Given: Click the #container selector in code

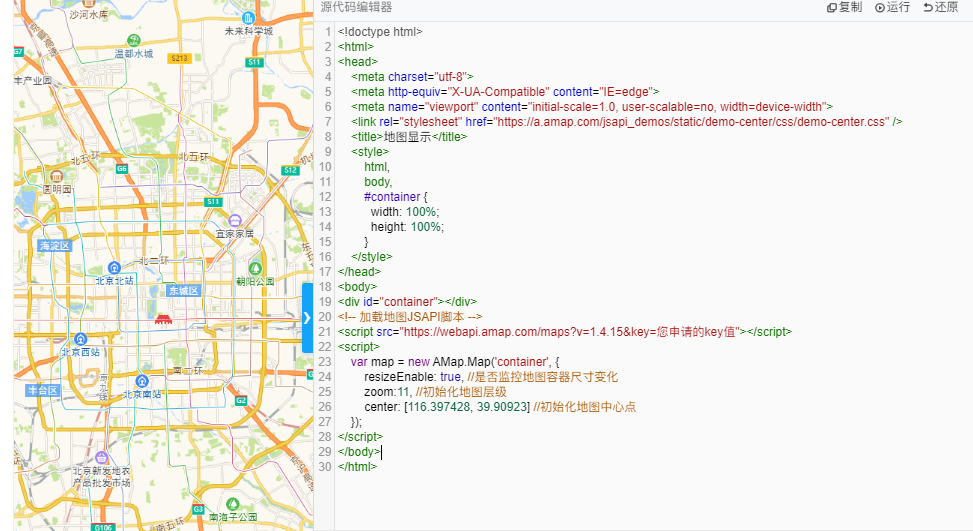Looking at the screenshot, I should [x=392, y=197].
